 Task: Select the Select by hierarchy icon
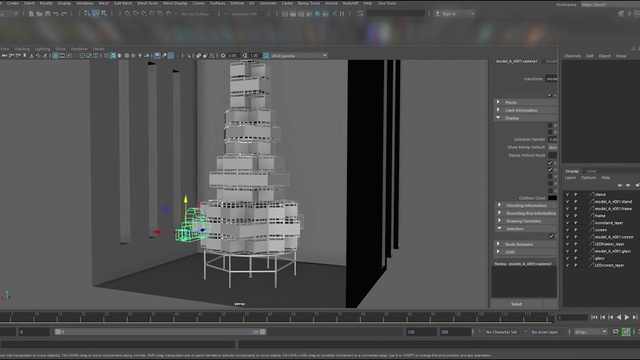87,13
